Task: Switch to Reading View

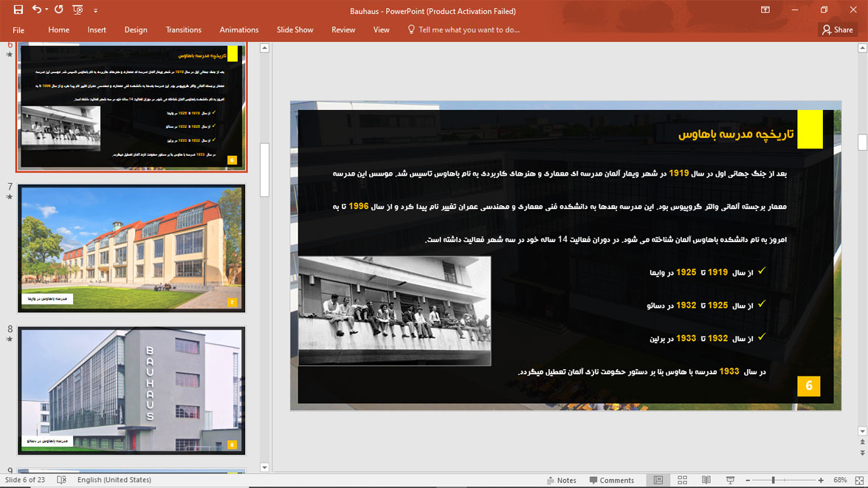Action: [x=706, y=480]
